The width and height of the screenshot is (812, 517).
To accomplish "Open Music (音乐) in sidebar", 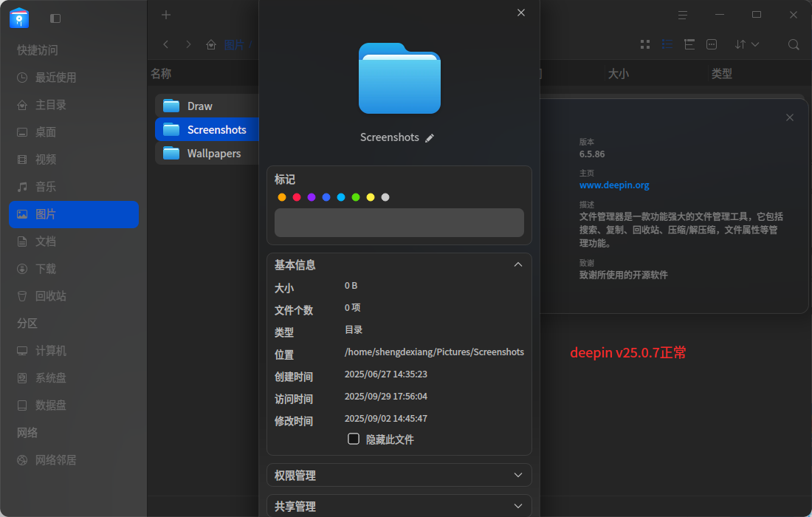I will pyautogui.click(x=74, y=187).
